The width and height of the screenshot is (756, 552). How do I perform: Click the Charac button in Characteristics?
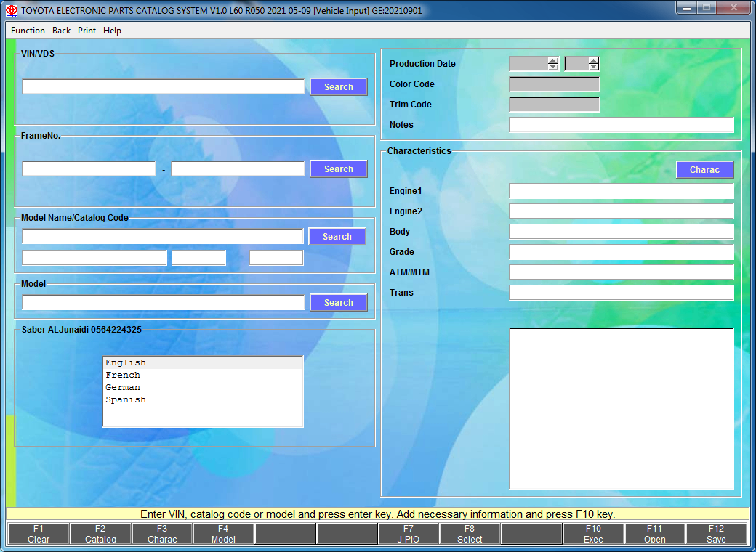(x=704, y=169)
